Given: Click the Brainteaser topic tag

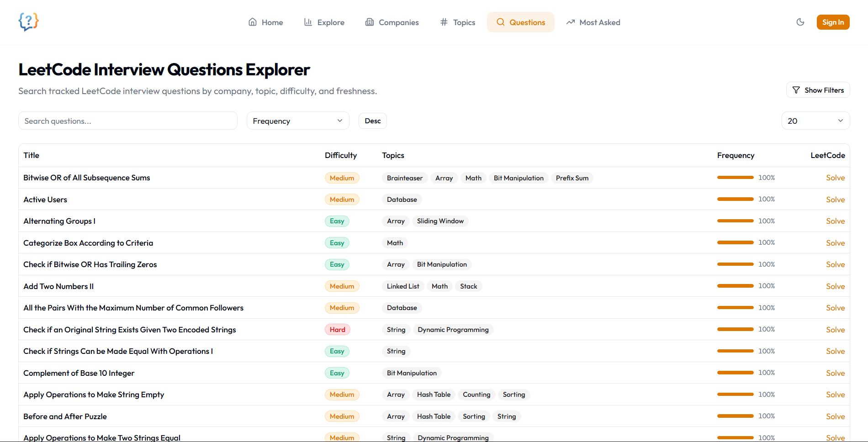Looking at the screenshot, I should 405,178.
